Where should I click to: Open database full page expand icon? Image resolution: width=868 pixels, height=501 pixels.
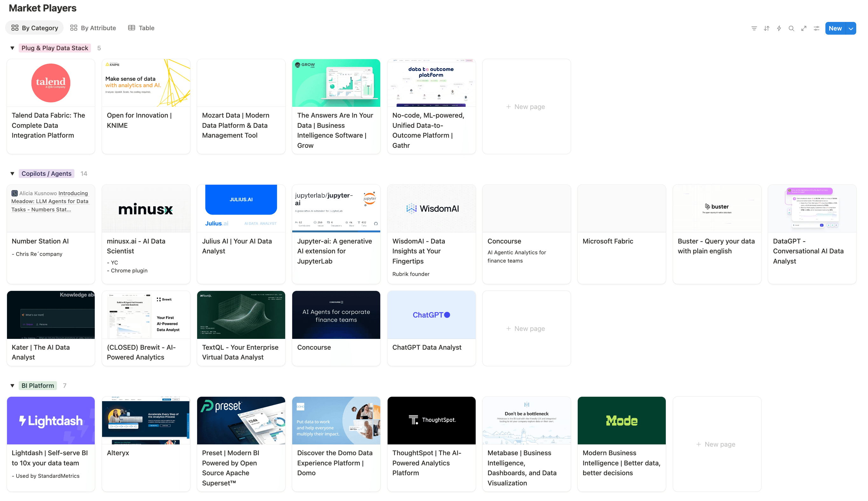tap(803, 28)
